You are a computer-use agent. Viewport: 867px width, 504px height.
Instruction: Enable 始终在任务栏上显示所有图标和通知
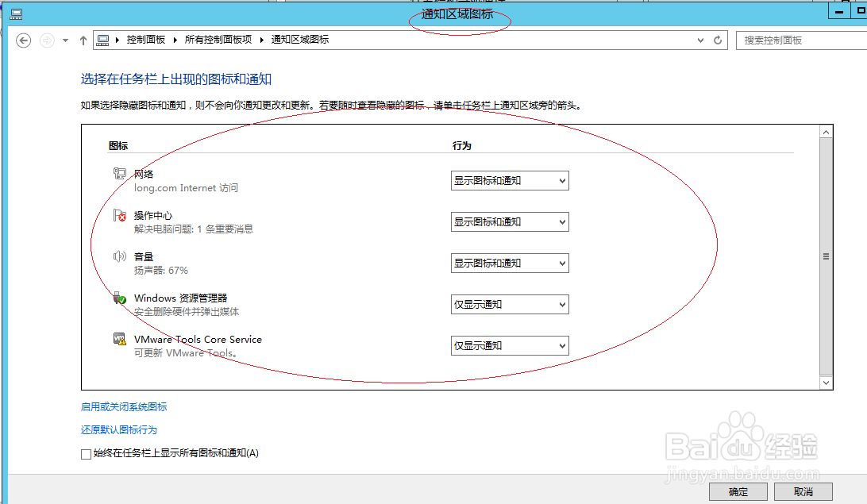click(85, 453)
